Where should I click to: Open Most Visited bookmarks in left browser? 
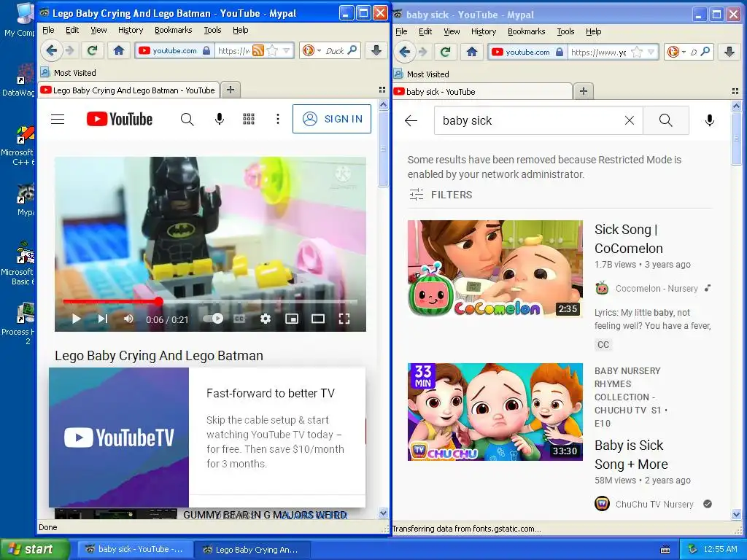(x=68, y=72)
